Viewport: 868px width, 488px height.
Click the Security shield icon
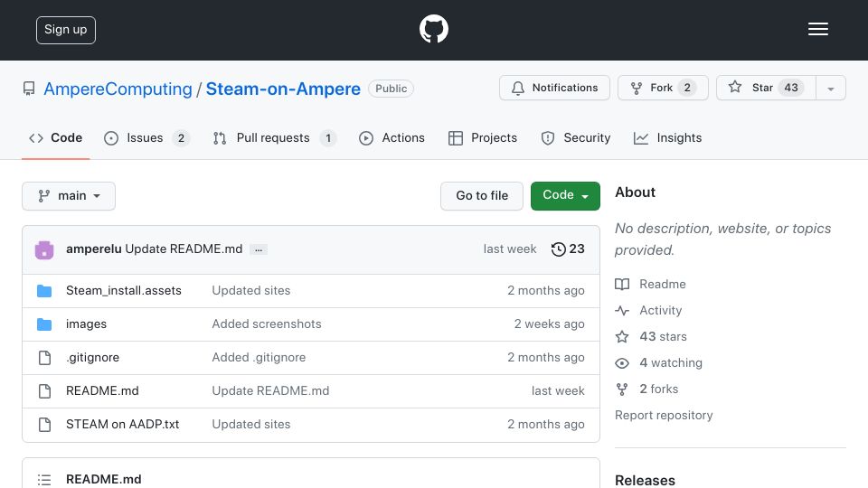click(548, 137)
